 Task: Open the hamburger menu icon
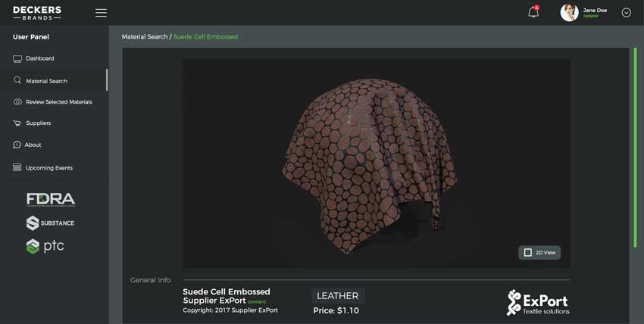click(x=101, y=13)
